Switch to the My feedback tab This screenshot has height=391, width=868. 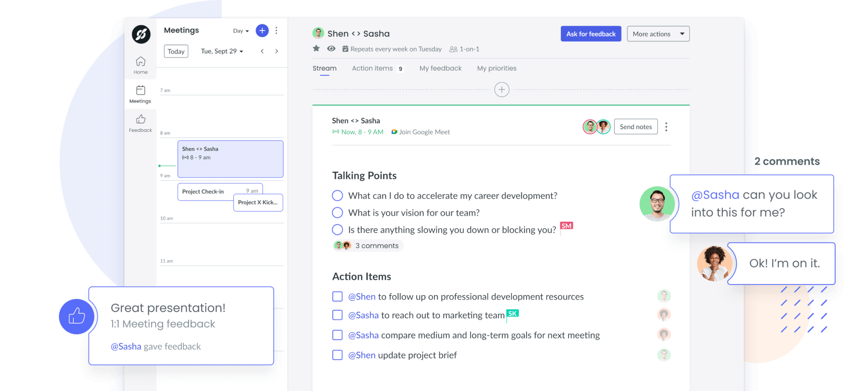(x=441, y=68)
